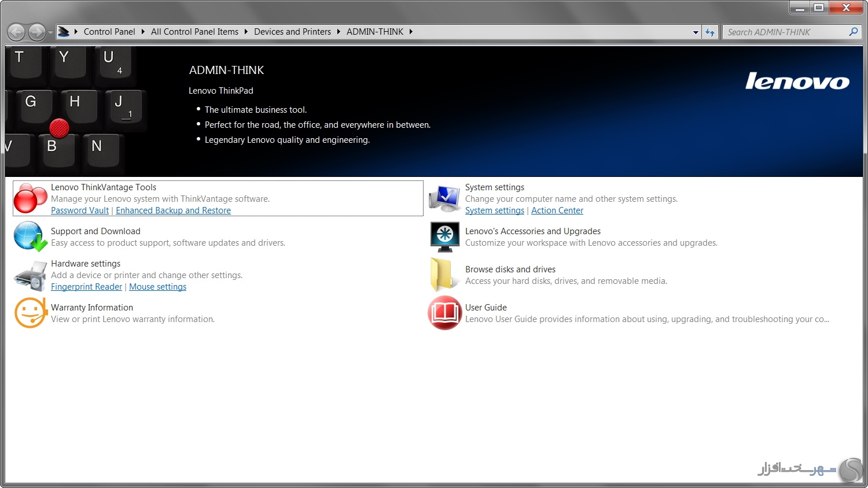Go back with the Back arrow button

click(x=16, y=32)
